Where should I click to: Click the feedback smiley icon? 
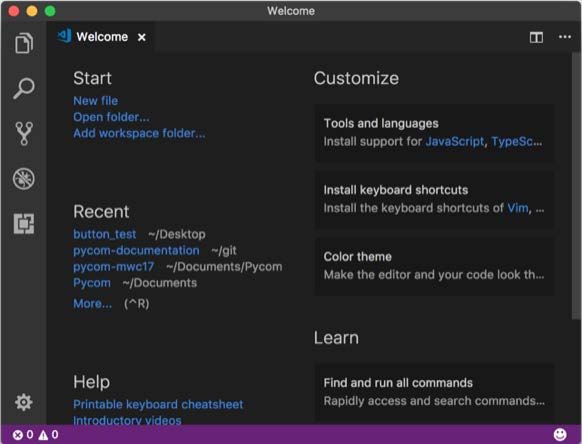pyautogui.click(x=560, y=434)
